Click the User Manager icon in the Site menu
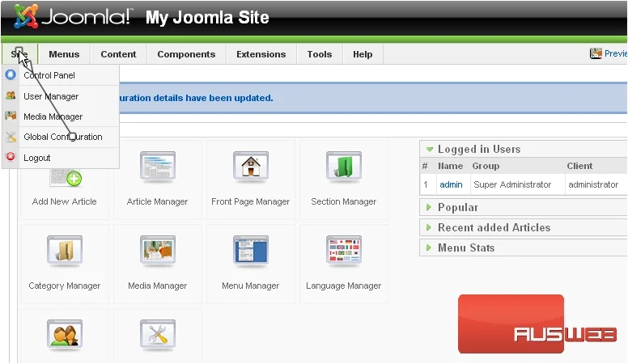The height and width of the screenshot is (364, 628). click(11, 95)
